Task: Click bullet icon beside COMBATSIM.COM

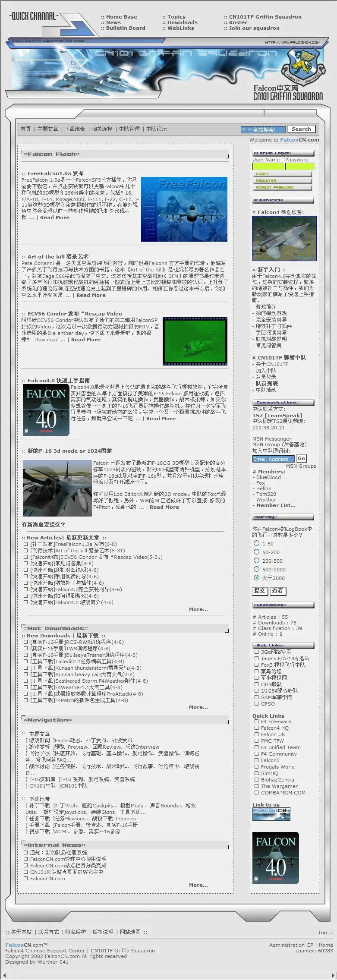Action: [x=256, y=793]
